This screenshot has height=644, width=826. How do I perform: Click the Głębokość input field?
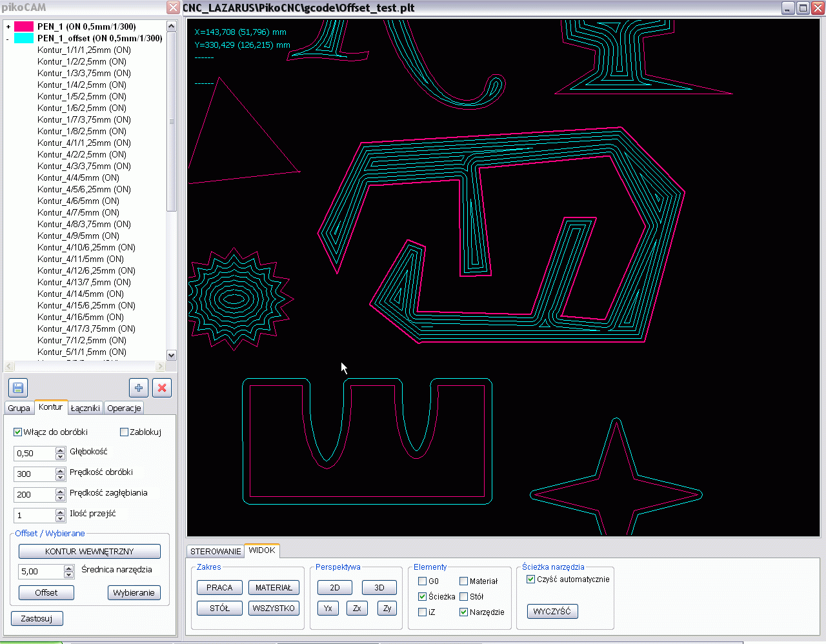coord(35,453)
